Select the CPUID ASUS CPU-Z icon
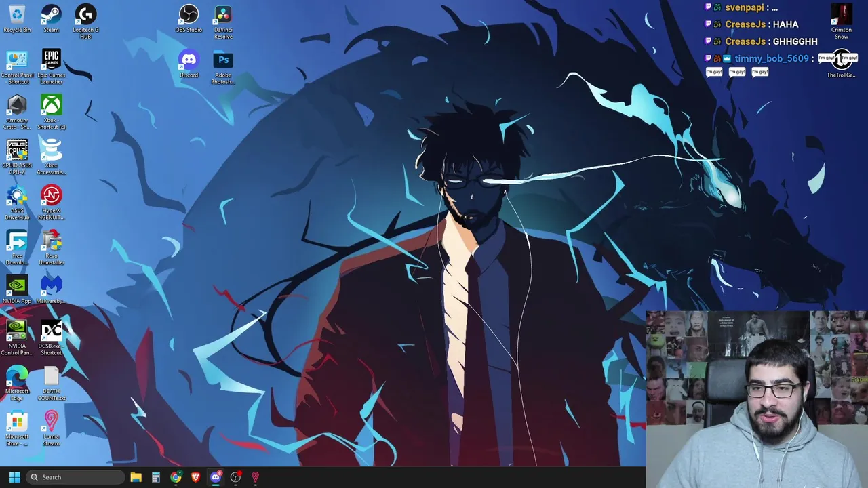Image resolution: width=868 pixels, height=488 pixels. pos(17,157)
